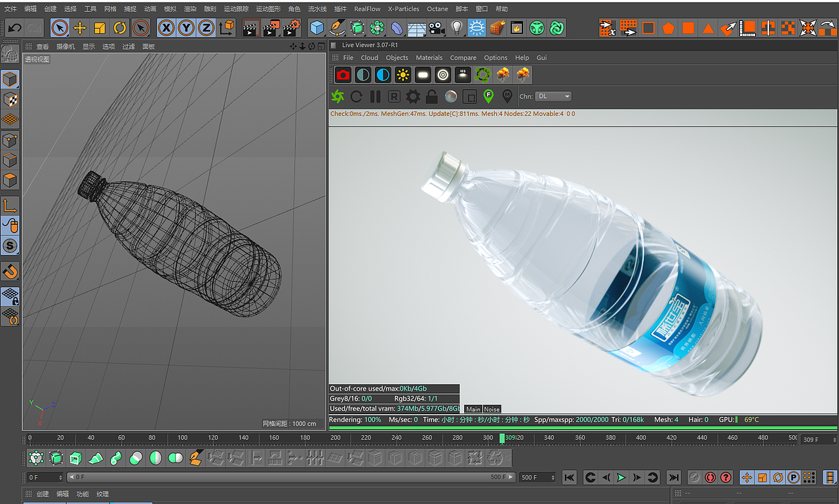Toggle coordinate system cube icon
Screen dimensions: 839x504
[x=227, y=28]
